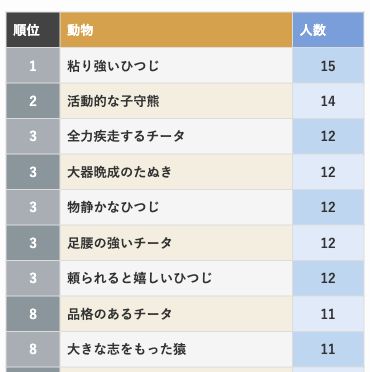Image resolution: width=370 pixels, height=372 pixels.
Task: Click the 順位 column header
Action: coord(33,30)
